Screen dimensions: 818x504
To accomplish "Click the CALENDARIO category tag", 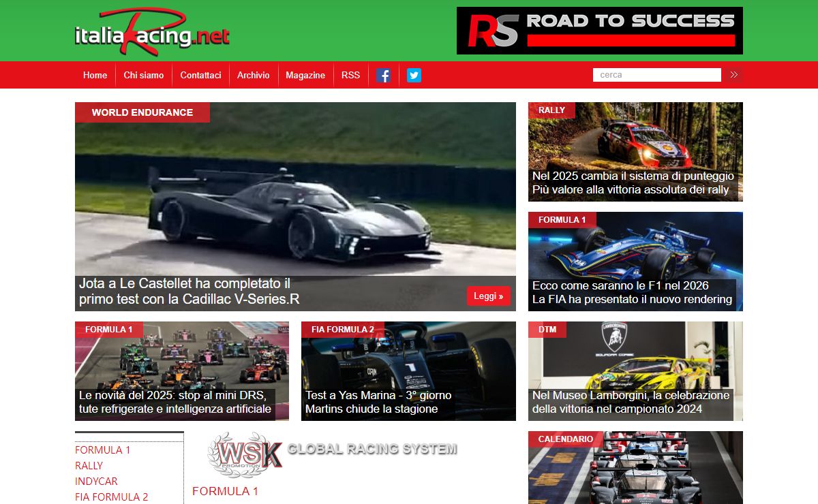I will pyautogui.click(x=566, y=439).
